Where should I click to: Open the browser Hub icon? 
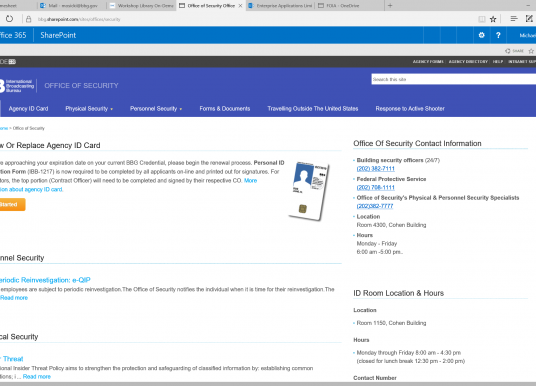513,19
